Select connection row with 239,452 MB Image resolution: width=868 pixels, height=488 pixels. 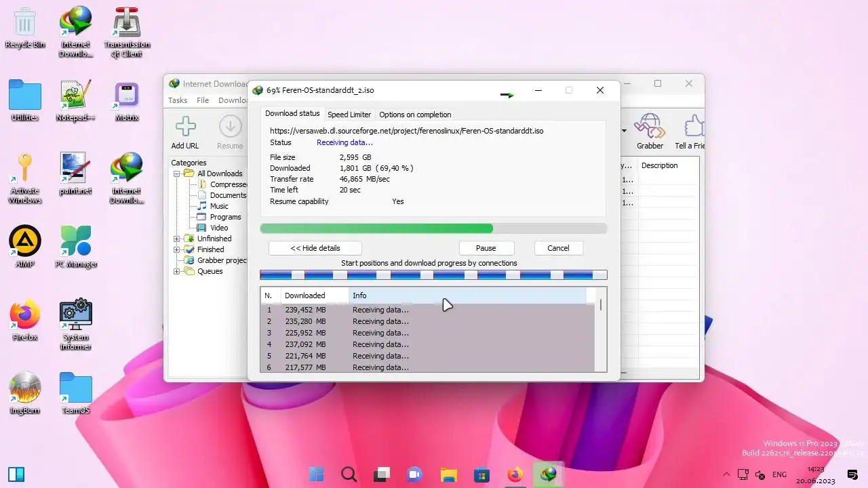(428, 310)
